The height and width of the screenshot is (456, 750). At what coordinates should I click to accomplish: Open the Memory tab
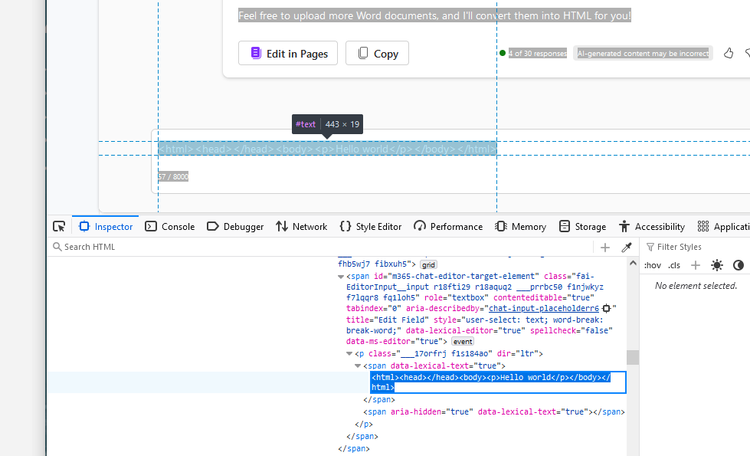(520, 226)
